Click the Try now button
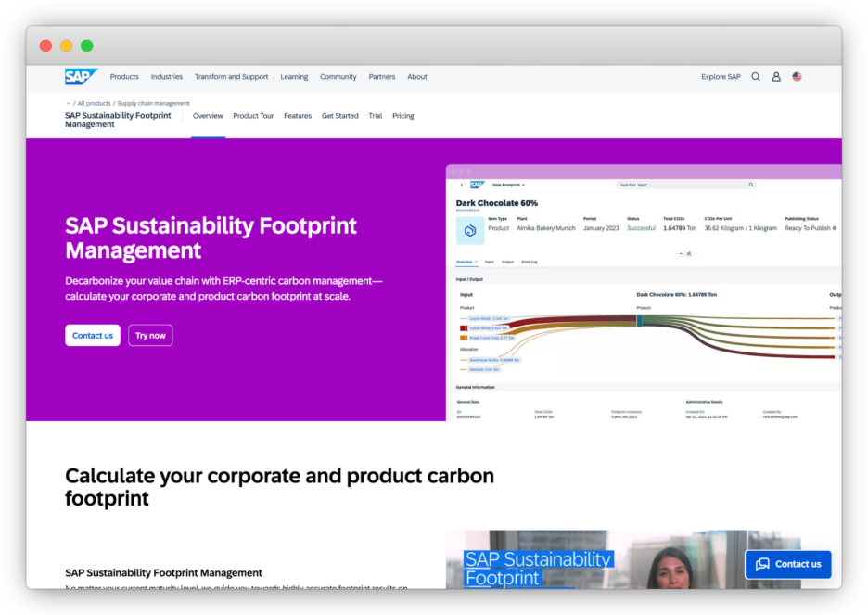The width and height of the screenshot is (868, 615). pyautogui.click(x=150, y=336)
